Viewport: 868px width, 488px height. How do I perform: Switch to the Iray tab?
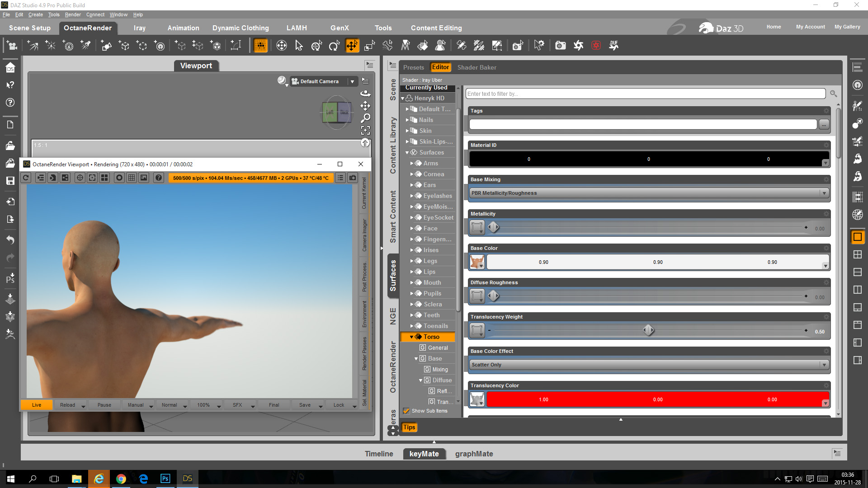coord(140,28)
